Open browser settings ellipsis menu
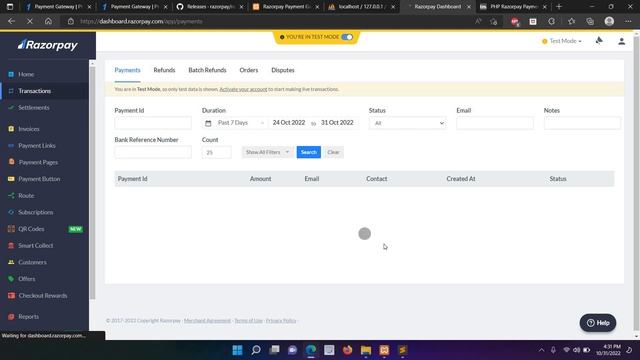Viewport: 640px width, 360px height. coord(628,21)
